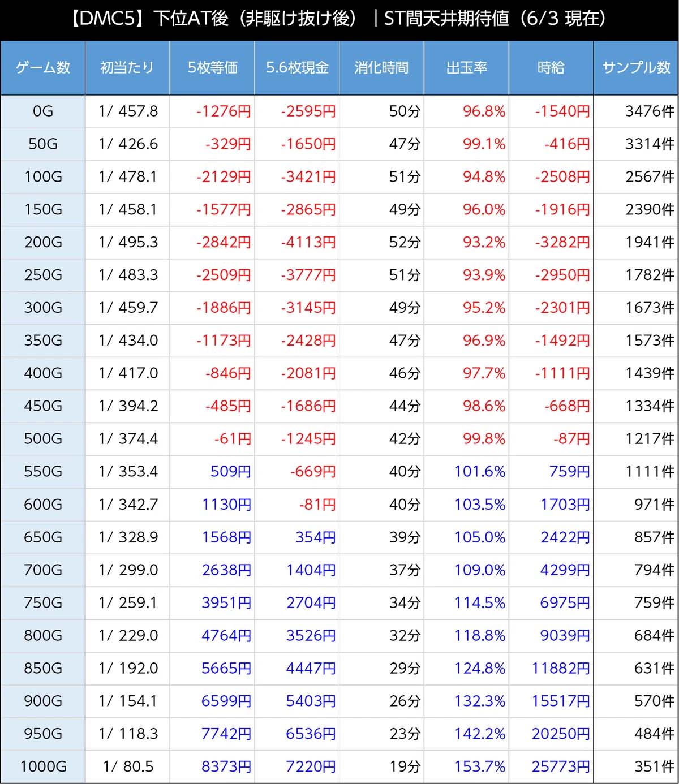679x784 pixels.
Task: Select the 25773円 hourly wage cell
Action: tap(560, 766)
